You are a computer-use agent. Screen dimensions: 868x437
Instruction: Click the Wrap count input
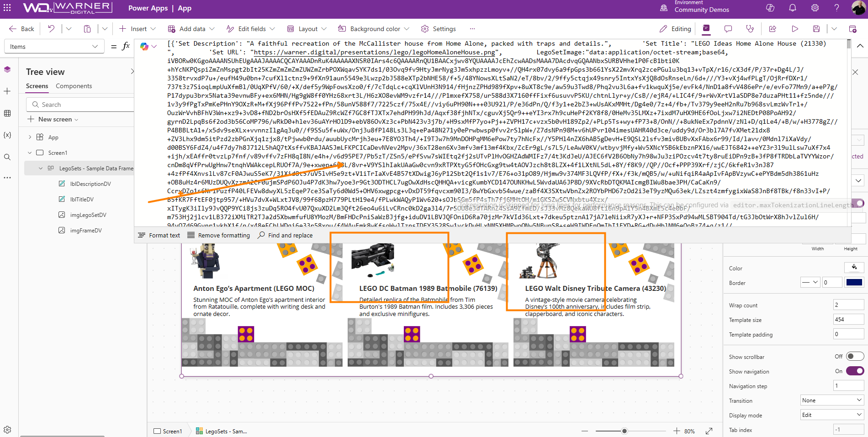pos(848,305)
